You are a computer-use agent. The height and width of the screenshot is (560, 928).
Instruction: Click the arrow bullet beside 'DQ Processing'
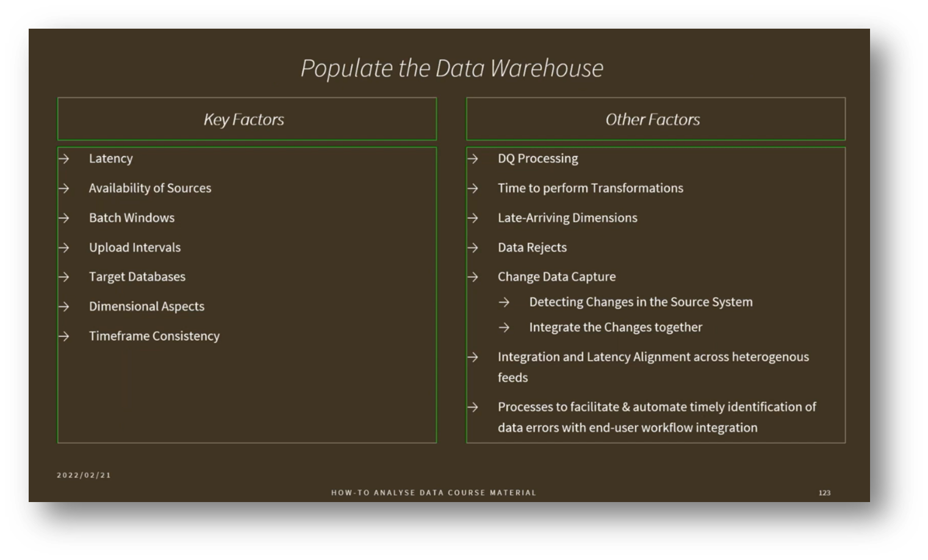point(473,159)
